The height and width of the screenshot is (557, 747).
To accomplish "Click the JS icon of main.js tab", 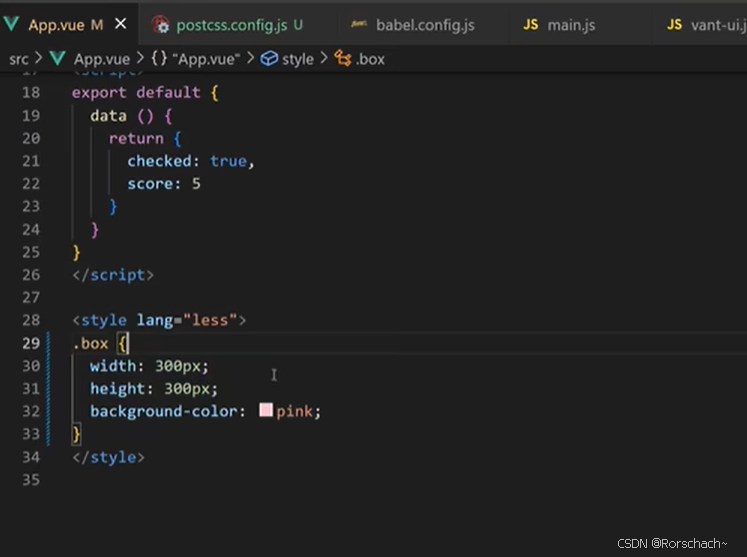I will pos(531,25).
